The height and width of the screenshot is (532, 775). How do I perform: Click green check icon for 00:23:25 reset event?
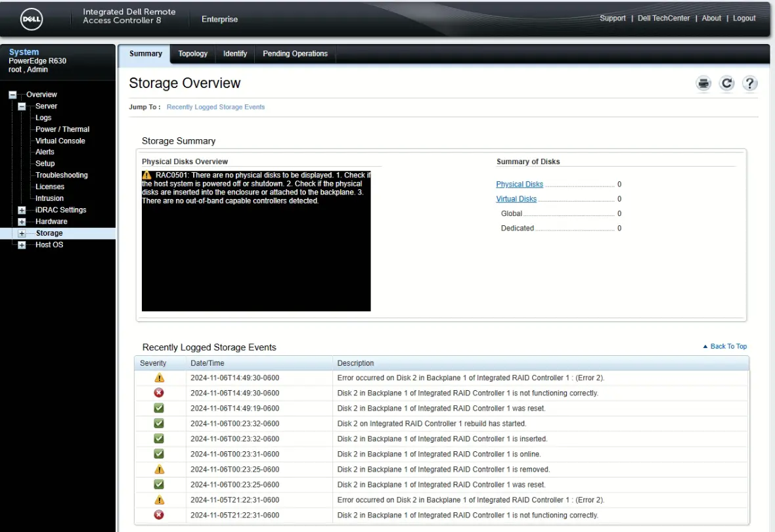(159, 485)
